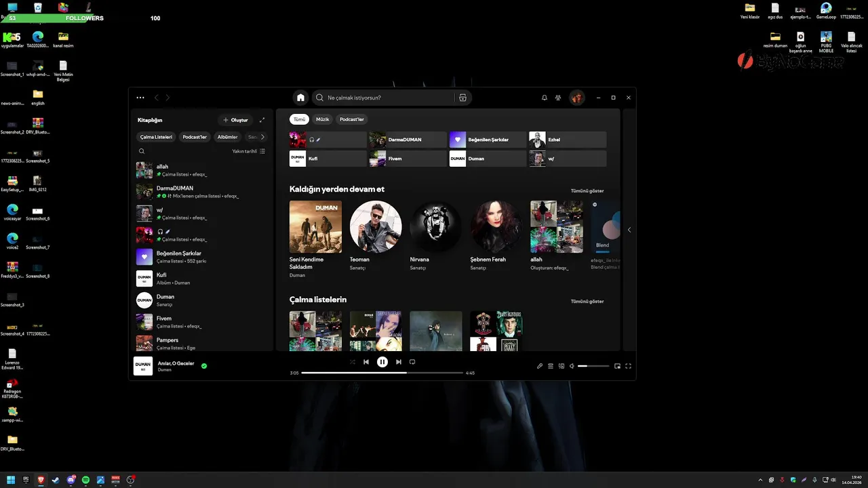Open Brave browser from the taskbar

pos(41,480)
